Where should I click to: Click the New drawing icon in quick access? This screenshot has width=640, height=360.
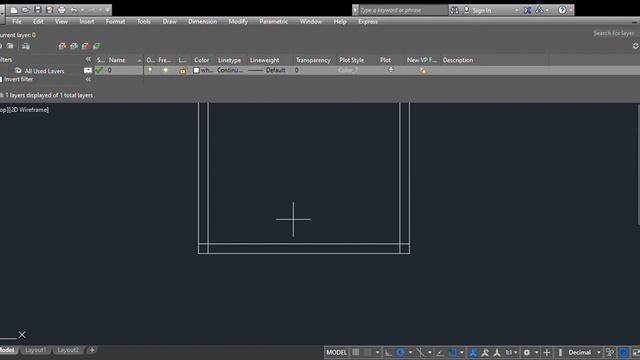click(x=13, y=10)
